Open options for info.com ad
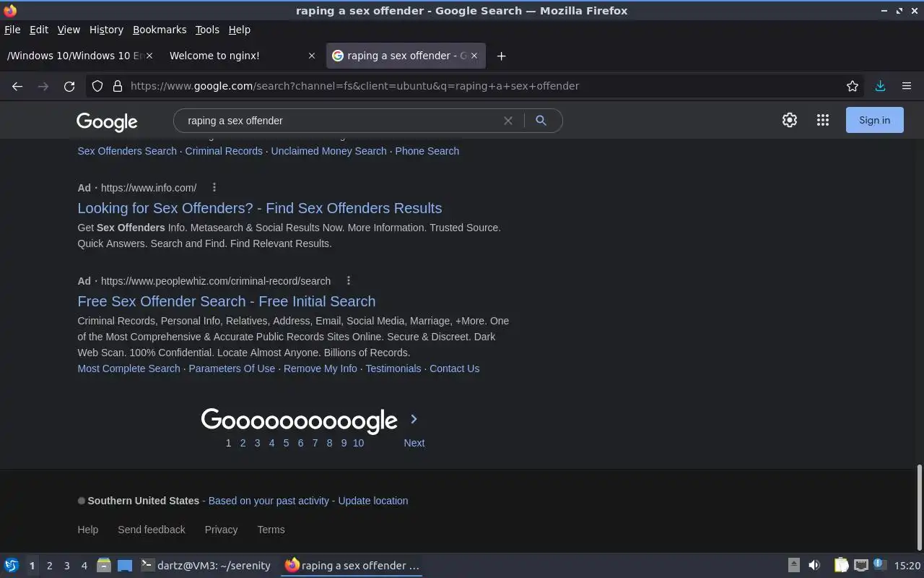 point(214,187)
